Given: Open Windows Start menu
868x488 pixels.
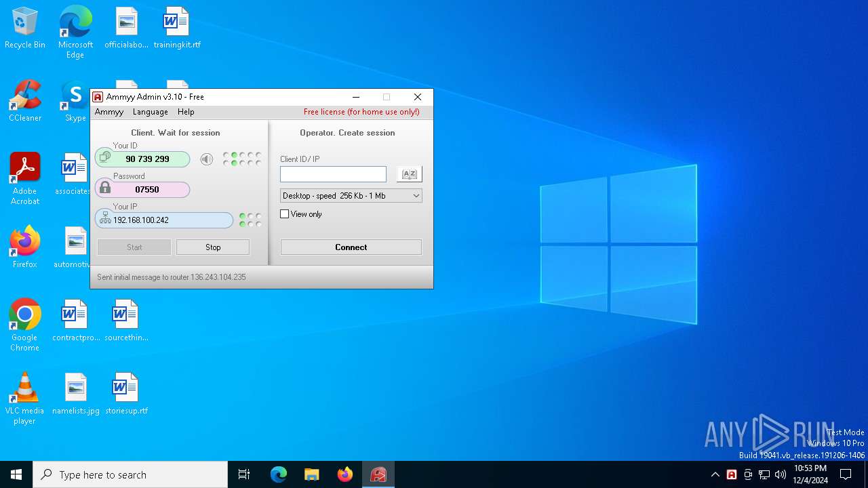Looking at the screenshot, I should (x=16, y=474).
